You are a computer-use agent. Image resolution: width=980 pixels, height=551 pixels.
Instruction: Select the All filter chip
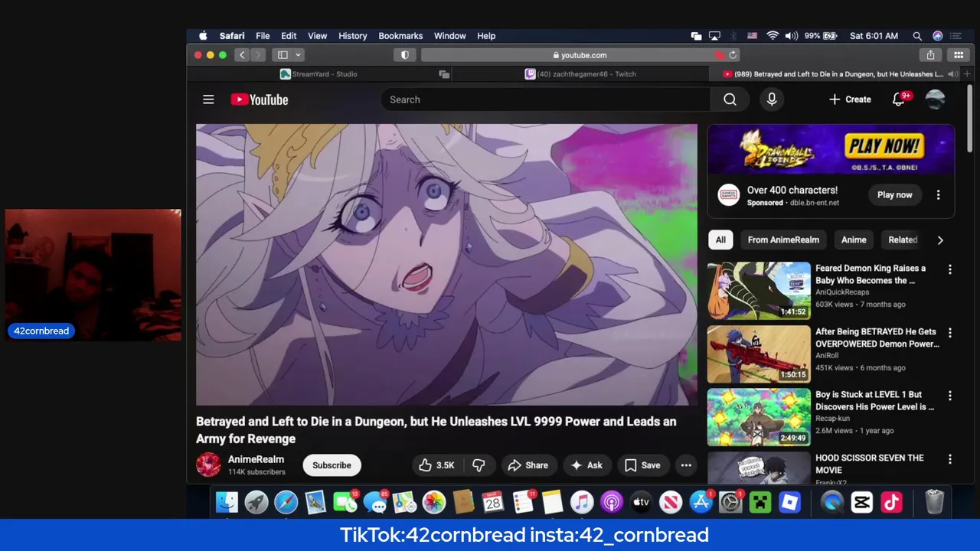720,240
